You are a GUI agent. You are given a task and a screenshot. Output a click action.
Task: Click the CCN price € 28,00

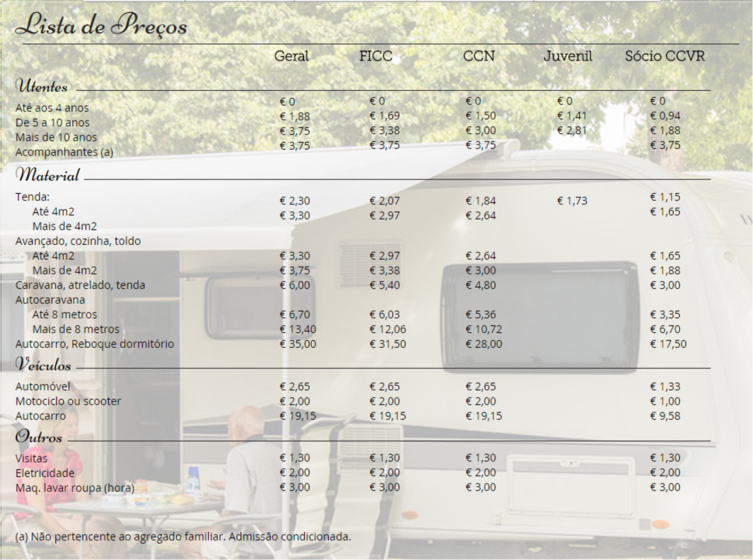[x=484, y=344]
